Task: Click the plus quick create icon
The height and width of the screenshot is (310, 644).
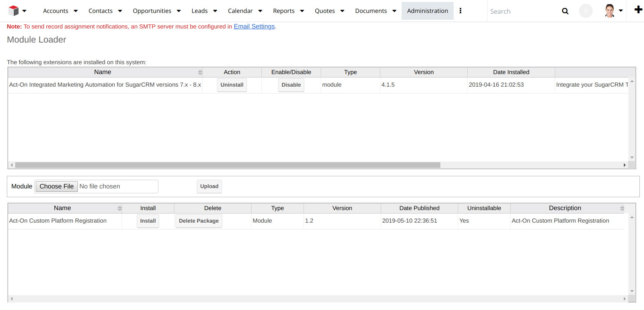Action: (x=638, y=10)
